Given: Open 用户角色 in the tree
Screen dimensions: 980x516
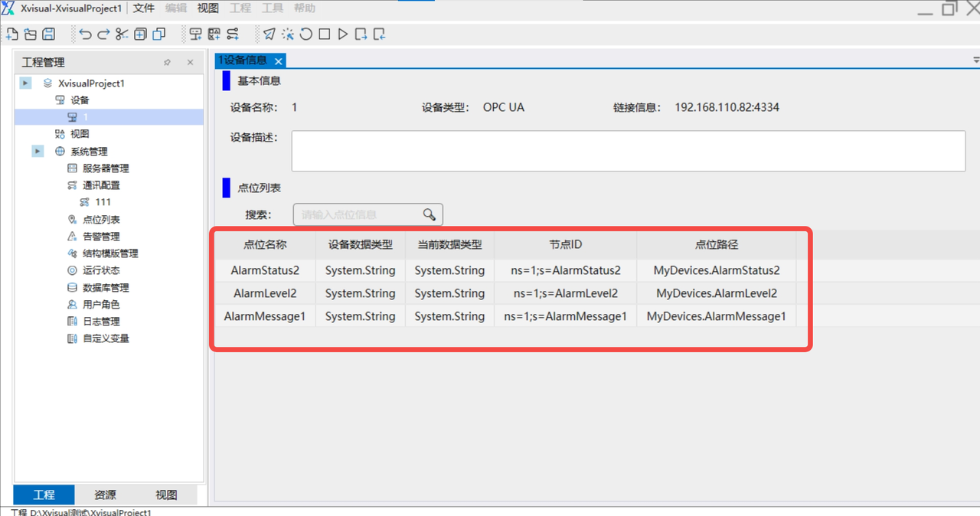Looking at the screenshot, I should 101,305.
